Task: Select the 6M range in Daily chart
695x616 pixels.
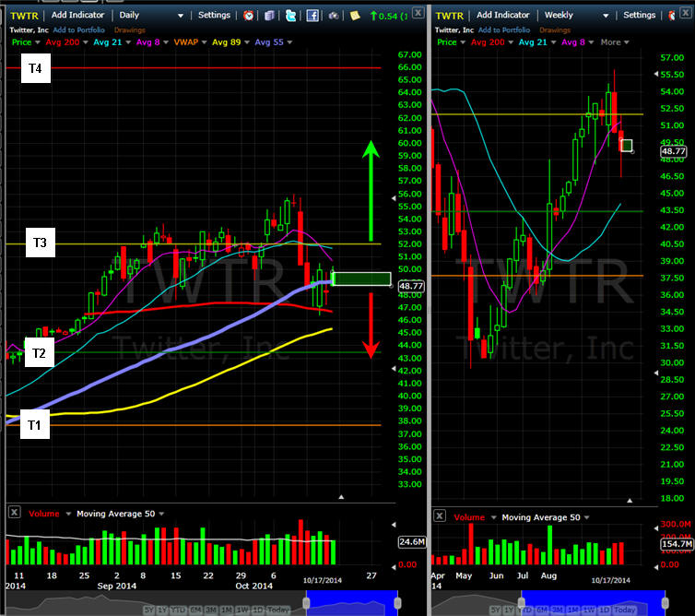Action: click(x=195, y=610)
